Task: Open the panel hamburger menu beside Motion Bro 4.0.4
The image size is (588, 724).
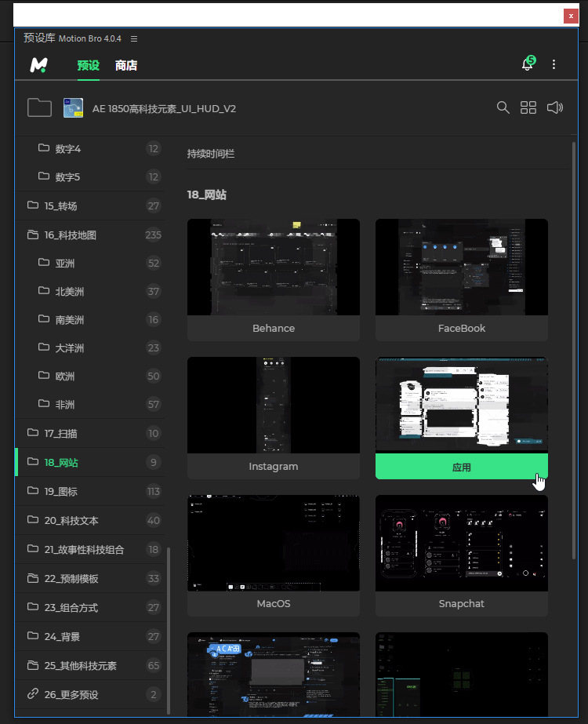Action: 134,38
